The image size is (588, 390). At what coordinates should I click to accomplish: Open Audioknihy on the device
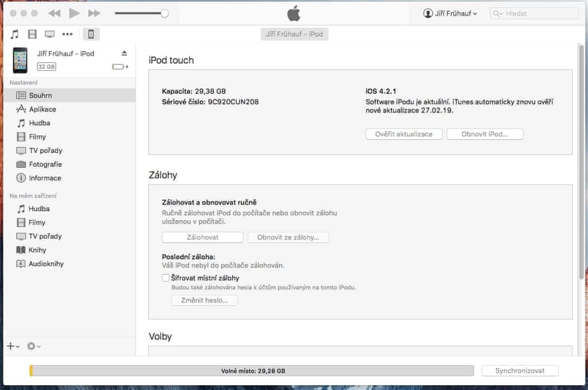tap(70, 264)
